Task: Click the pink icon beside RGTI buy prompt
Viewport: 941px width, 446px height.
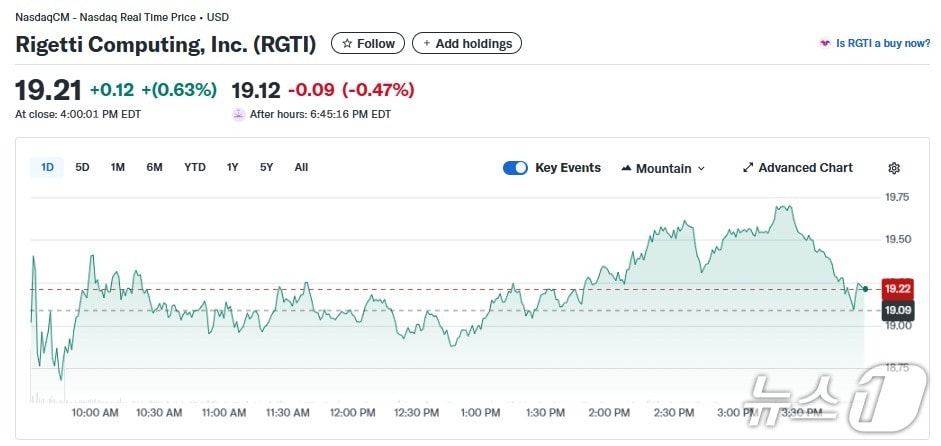Action: coord(824,44)
